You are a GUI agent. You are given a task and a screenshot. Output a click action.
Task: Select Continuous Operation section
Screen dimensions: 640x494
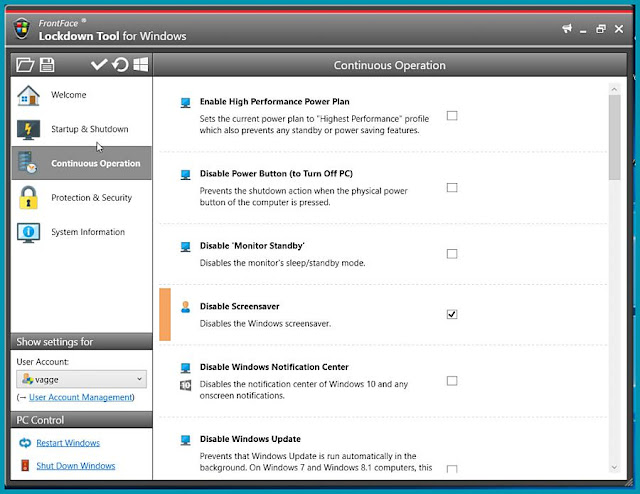coord(81,163)
